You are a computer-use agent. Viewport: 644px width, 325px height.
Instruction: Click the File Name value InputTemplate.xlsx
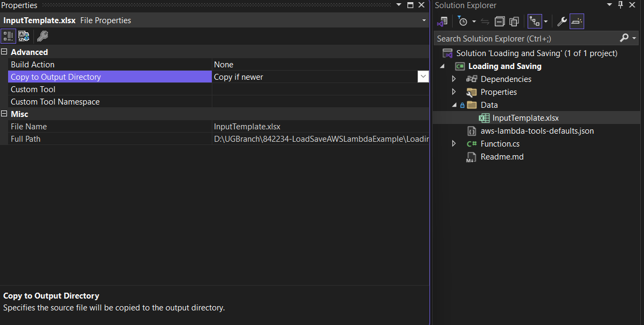click(x=247, y=127)
